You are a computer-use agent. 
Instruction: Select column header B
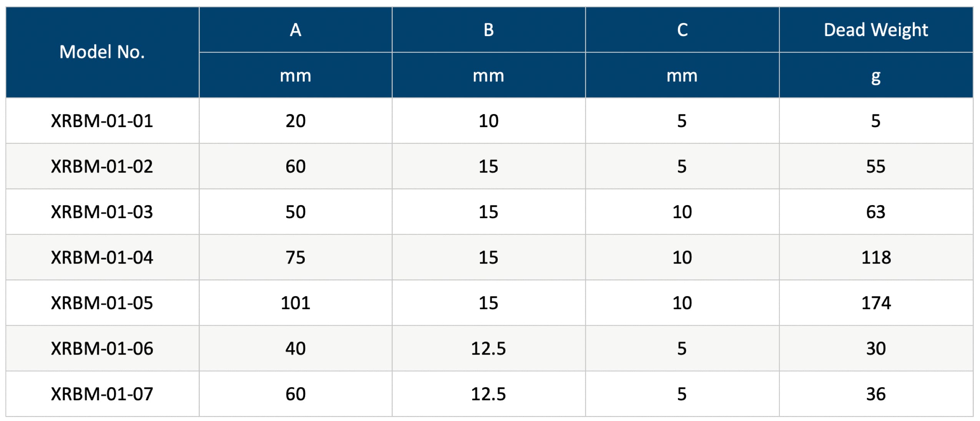coord(488,30)
